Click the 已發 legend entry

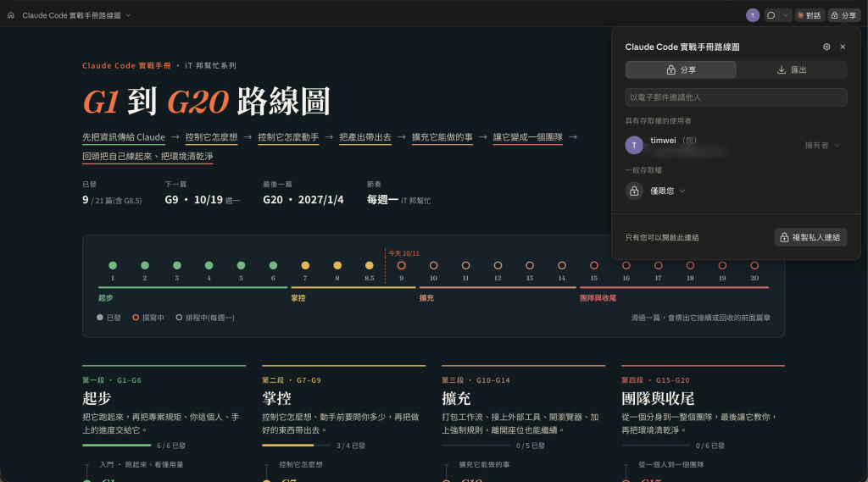(108, 318)
